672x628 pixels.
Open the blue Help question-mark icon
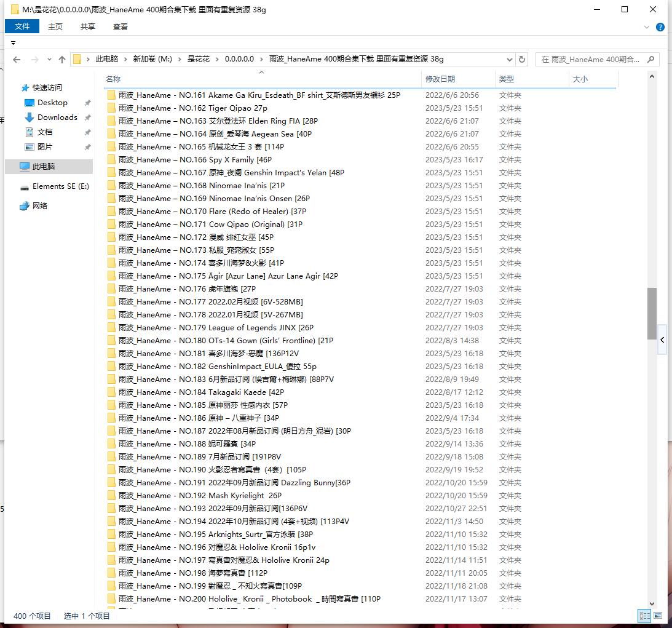660,27
